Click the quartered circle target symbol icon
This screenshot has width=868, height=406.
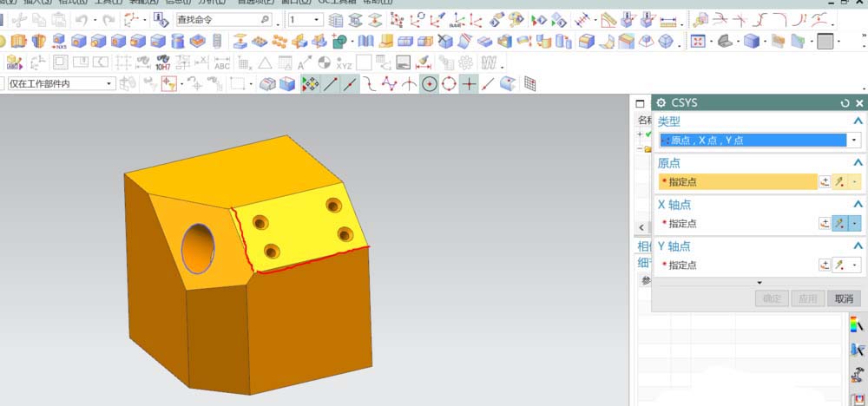(x=325, y=62)
